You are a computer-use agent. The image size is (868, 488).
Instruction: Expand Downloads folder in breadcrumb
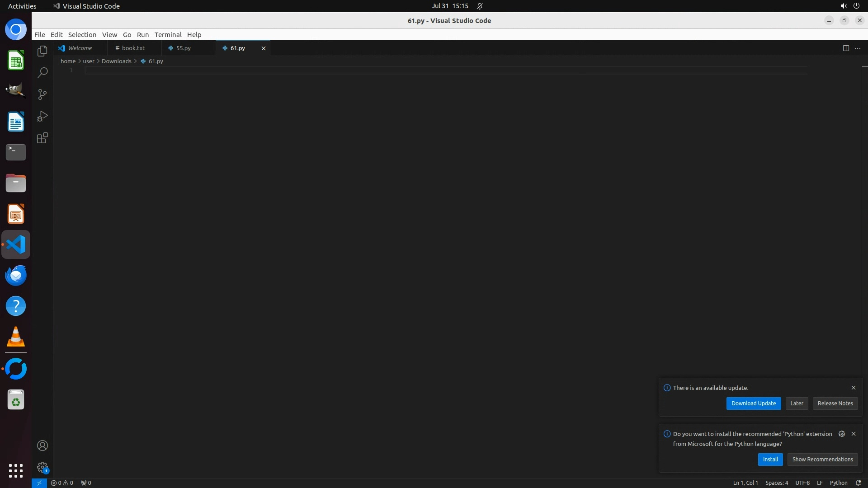116,61
